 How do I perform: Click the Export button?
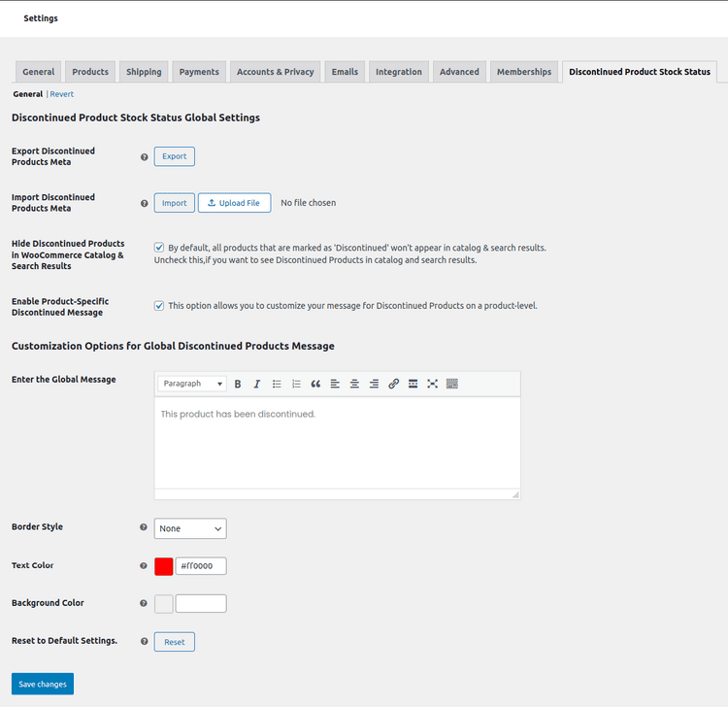[x=175, y=156]
